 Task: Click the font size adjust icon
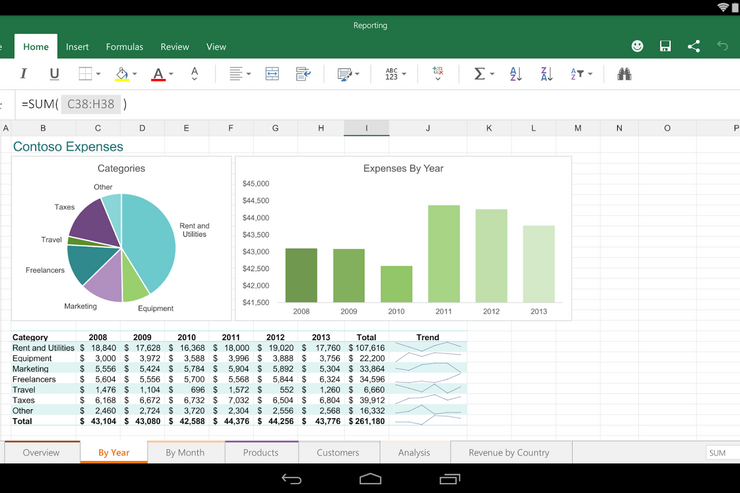click(194, 74)
